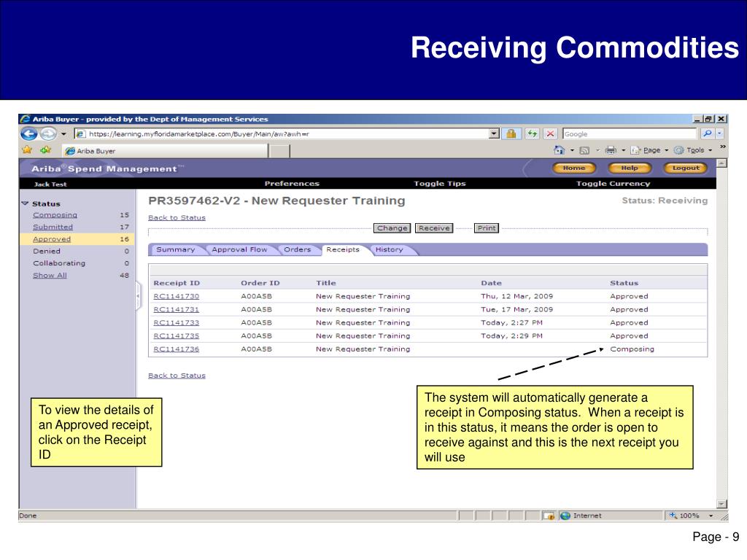Switch to the Orders tab

tap(298, 249)
